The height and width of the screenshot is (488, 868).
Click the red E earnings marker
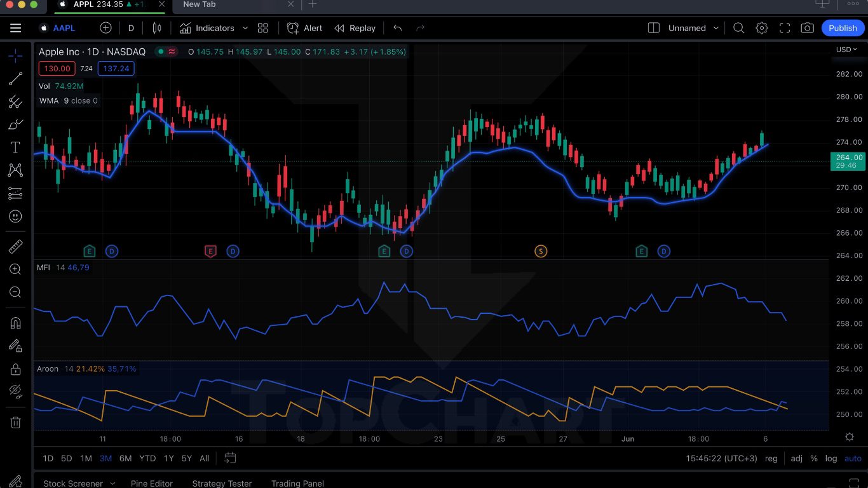coord(210,252)
